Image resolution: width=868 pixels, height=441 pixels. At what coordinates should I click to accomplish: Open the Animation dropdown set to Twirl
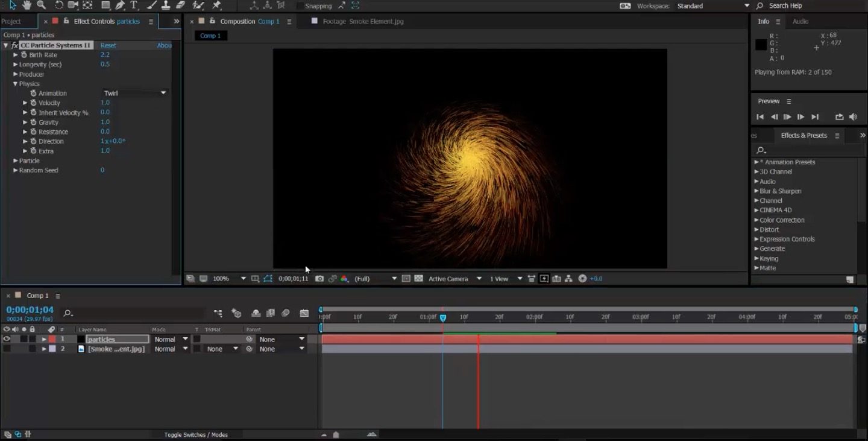point(135,94)
